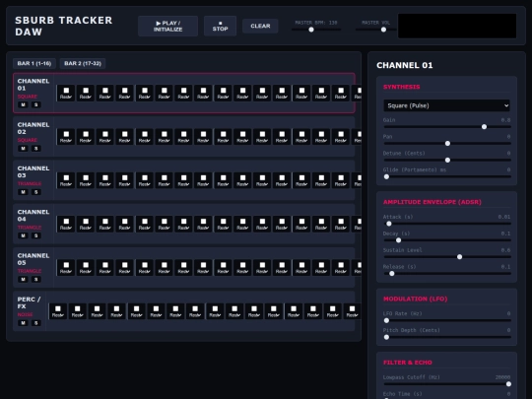This screenshot has width=532, height=399.
Task: Switch to the BAR 1 (1-16) tab
Action: tap(34, 63)
